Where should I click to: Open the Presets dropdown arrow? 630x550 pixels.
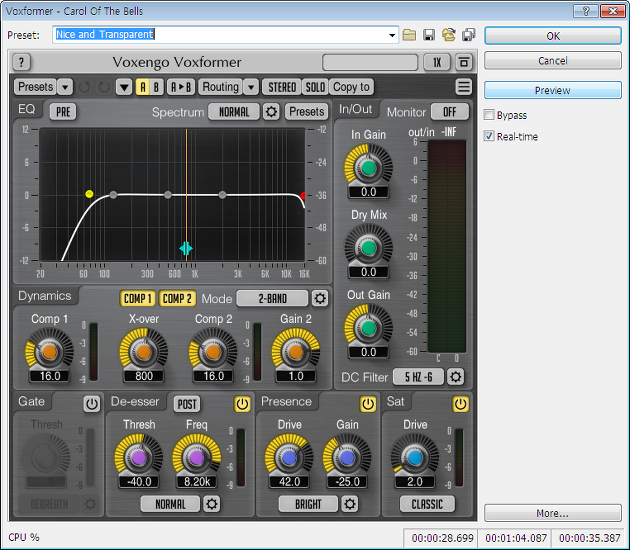click(x=65, y=87)
